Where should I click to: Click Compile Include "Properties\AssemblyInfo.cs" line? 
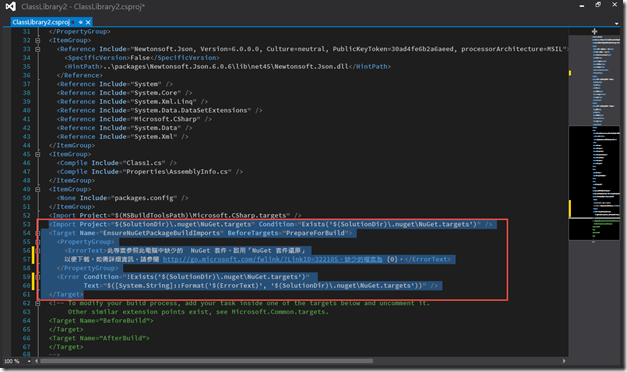point(150,172)
